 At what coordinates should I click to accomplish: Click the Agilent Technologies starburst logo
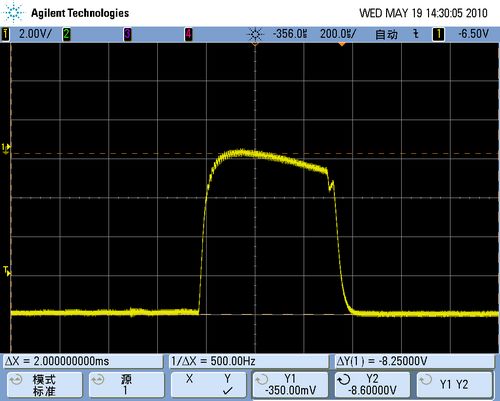click(13, 12)
